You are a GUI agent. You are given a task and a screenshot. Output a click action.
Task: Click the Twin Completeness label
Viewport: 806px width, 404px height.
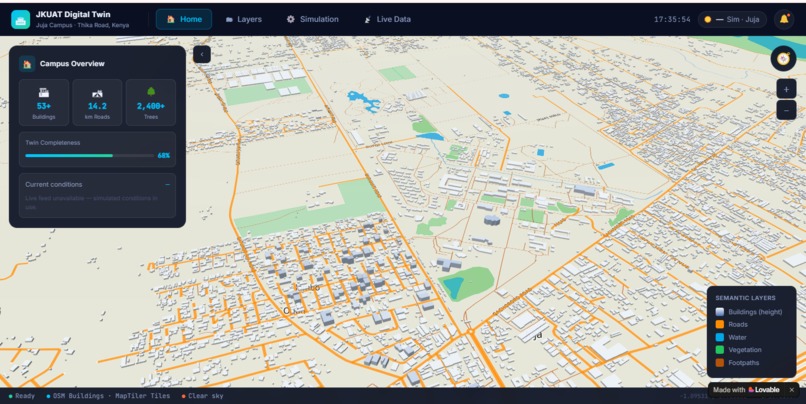point(52,142)
